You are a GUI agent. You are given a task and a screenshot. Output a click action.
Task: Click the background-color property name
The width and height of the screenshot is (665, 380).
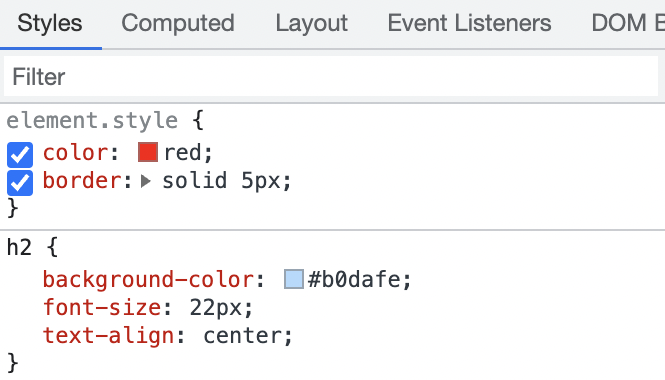pos(148,280)
